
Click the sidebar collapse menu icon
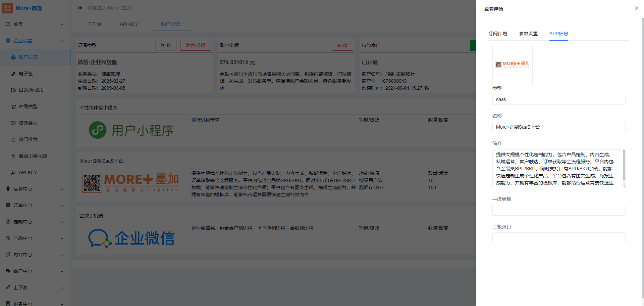tap(79, 8)
